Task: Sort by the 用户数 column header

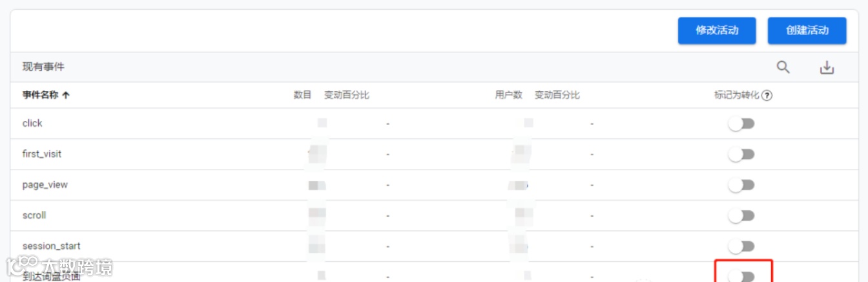Action: pos(508,95)
